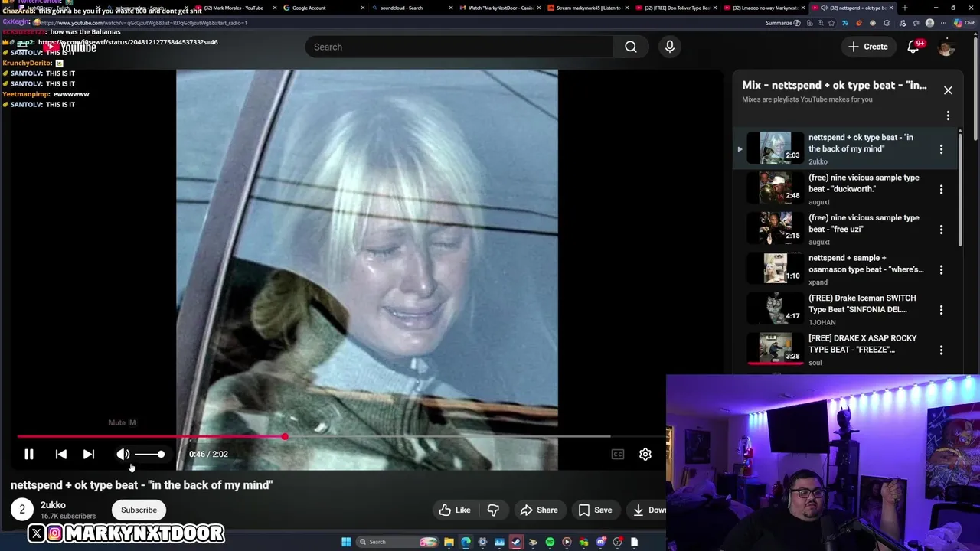
Task: Download the video
Action: [x=648, y=510]
